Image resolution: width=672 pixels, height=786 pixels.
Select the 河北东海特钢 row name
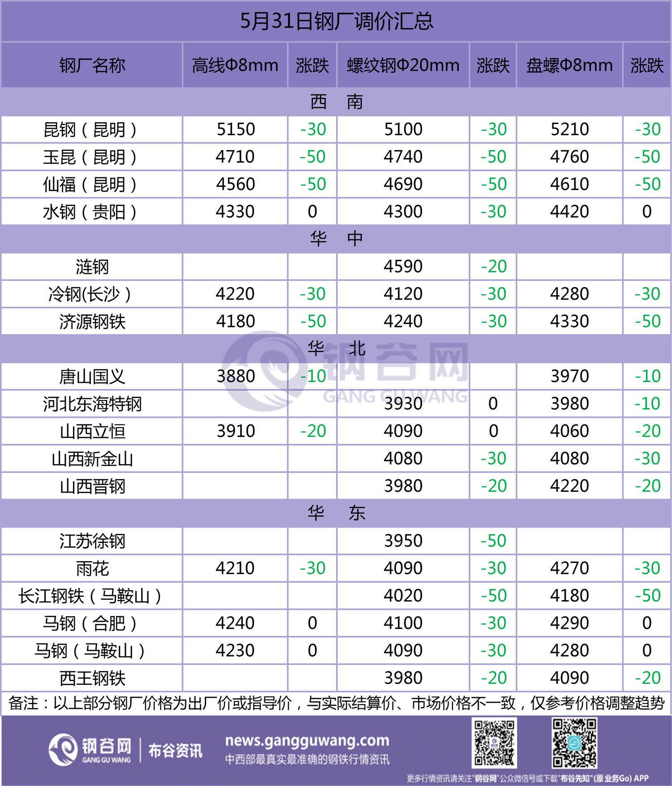point(92,404)
